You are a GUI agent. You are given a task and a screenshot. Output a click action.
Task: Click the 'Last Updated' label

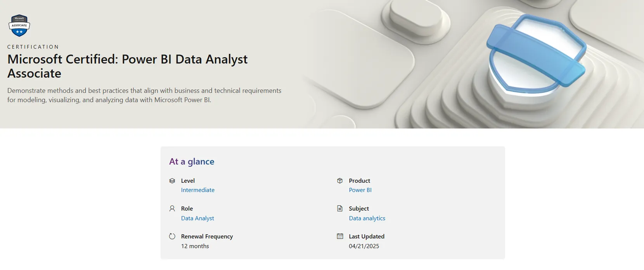[367, 237]
